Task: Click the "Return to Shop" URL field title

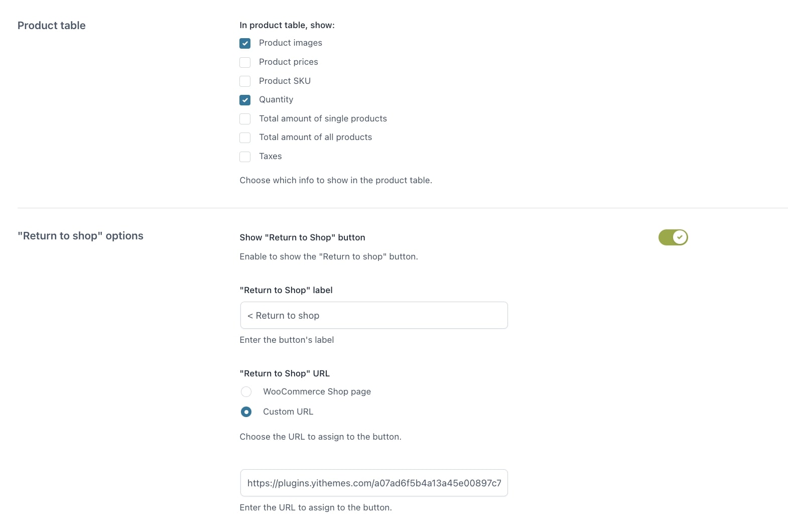Action: (285, 373)
